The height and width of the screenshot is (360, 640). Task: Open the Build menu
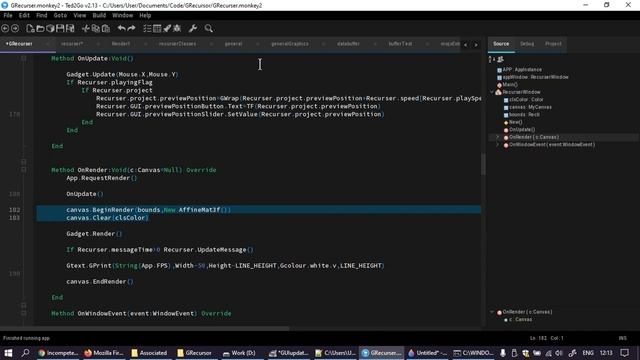tap(99, 16)
